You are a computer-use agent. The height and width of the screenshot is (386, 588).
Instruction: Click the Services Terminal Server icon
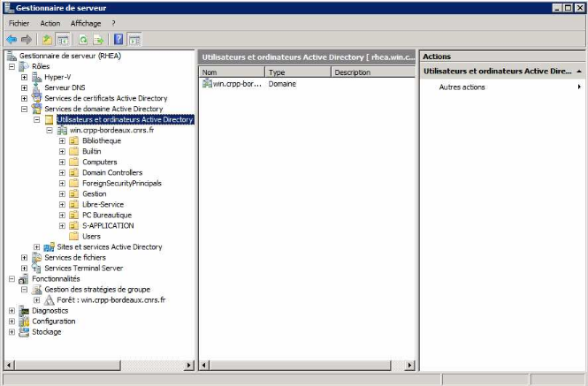[37, 269]
